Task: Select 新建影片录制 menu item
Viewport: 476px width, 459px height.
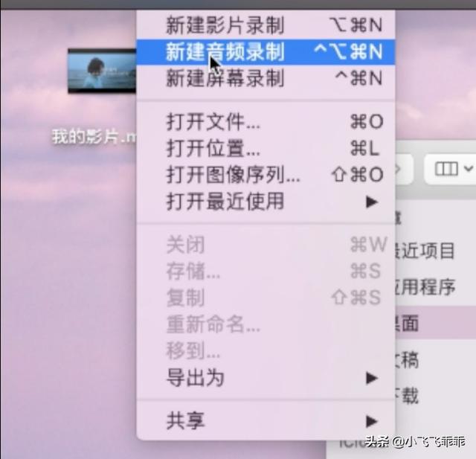Action: point(266,25)
